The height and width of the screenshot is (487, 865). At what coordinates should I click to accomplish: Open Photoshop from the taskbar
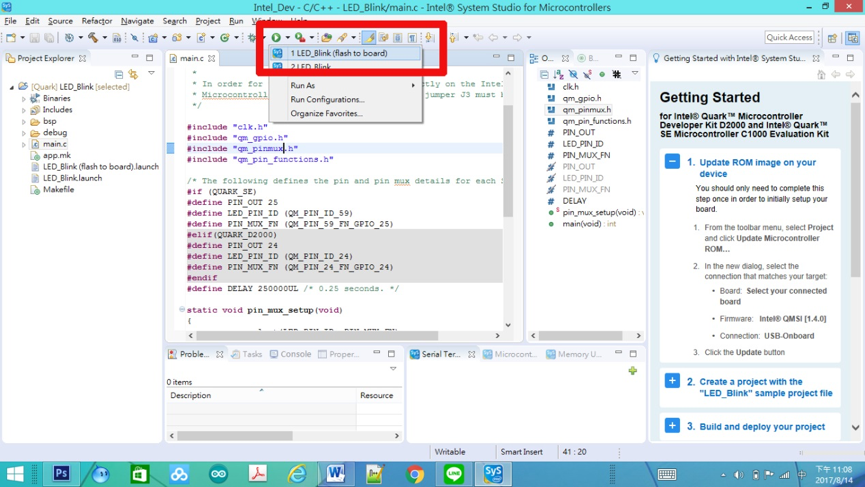coord(61,474)
